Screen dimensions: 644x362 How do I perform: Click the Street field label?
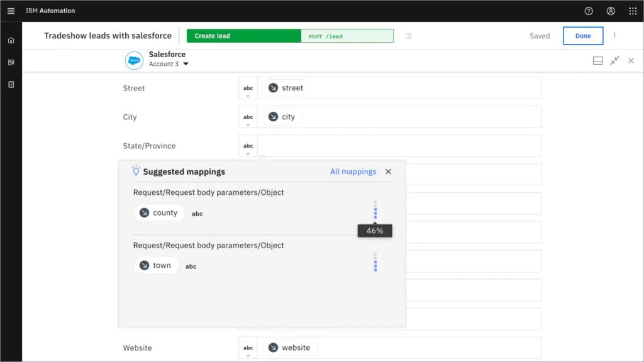tap(134, 88)
